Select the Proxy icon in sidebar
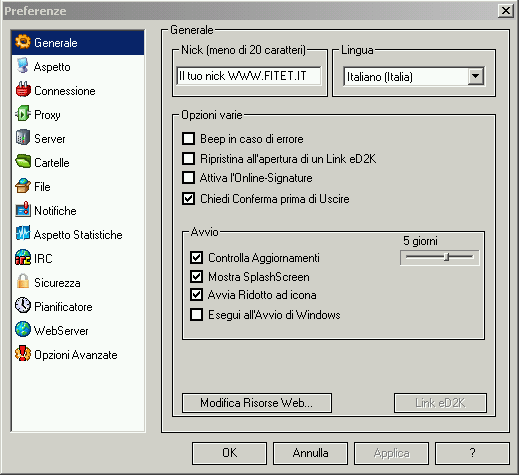The height and width of the screenshot is (476, 520). pos(23,114)
